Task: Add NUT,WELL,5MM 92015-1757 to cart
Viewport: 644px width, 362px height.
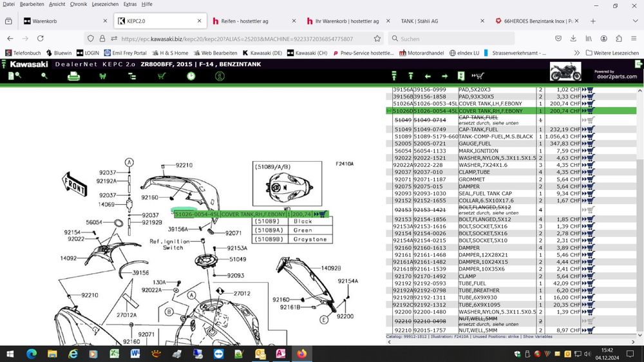Action: [x=588, y=330]
